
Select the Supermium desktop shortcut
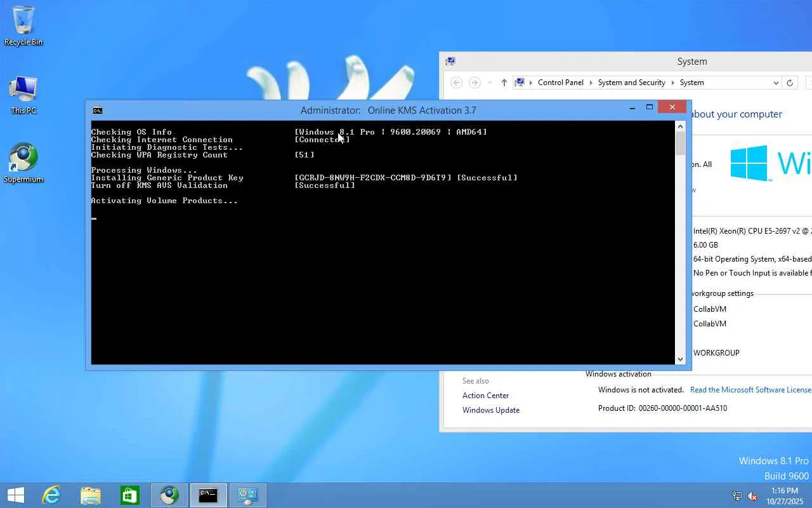click(x=23, y=163)
